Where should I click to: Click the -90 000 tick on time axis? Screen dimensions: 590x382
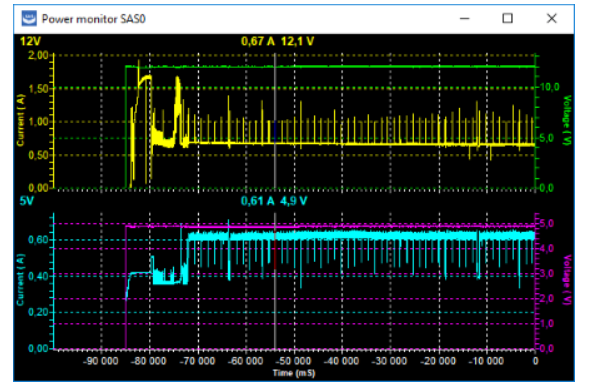pos(101,361)
